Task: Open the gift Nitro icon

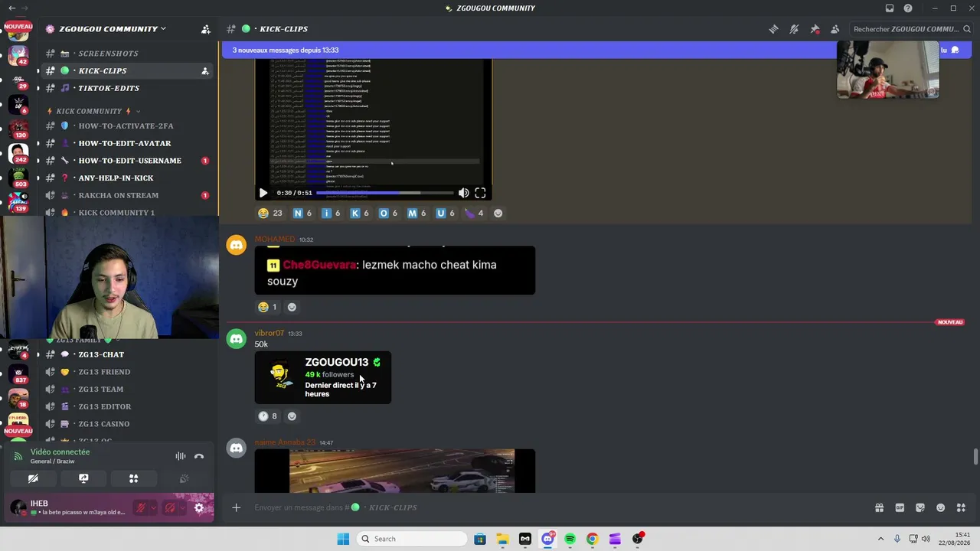Action: click(x=879, y=507)
